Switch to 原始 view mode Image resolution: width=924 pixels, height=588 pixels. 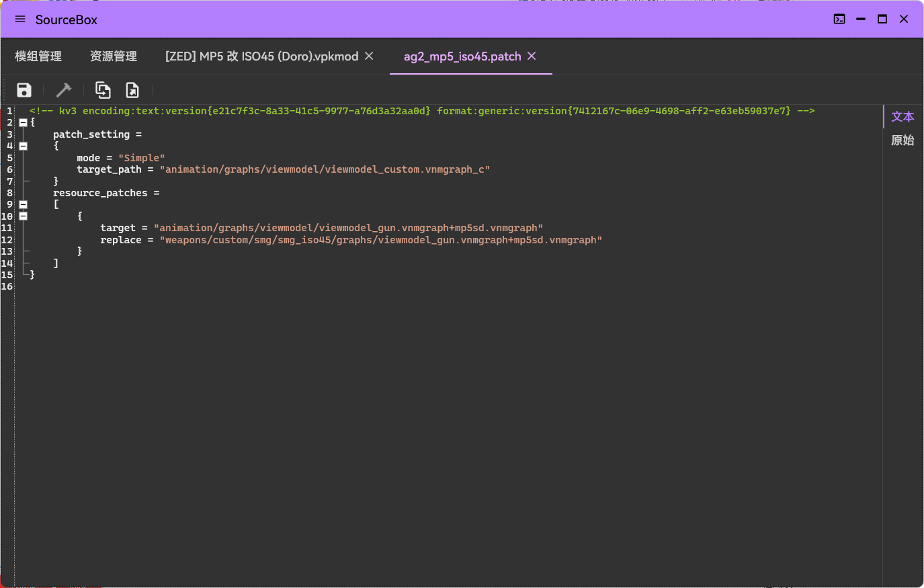(x=902, y=140)
